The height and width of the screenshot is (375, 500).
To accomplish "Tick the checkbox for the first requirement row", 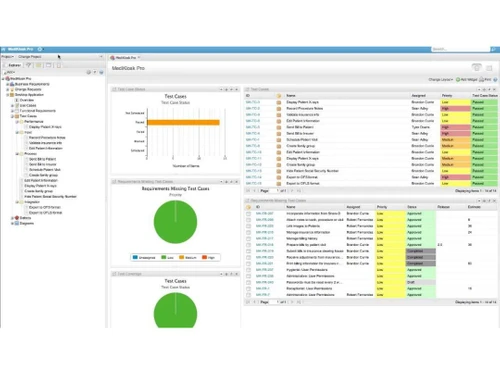I will (x=248, y=213).
